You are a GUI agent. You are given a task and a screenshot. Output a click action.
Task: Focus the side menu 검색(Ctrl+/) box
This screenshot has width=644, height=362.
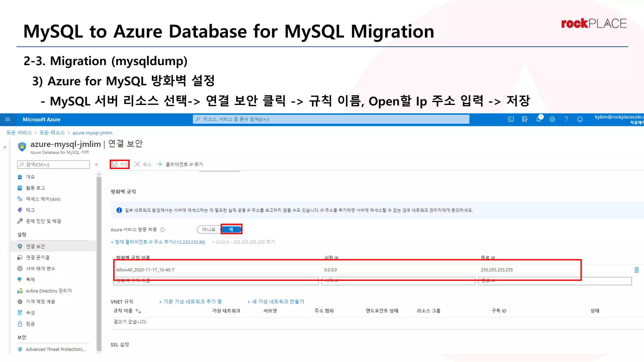pyautogui.click(x=53, y=165)
